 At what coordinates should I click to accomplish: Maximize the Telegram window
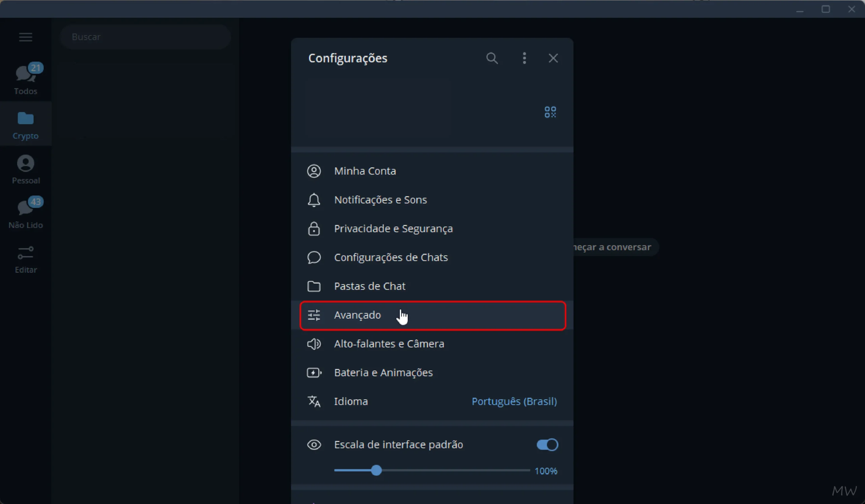coord(825,9)
